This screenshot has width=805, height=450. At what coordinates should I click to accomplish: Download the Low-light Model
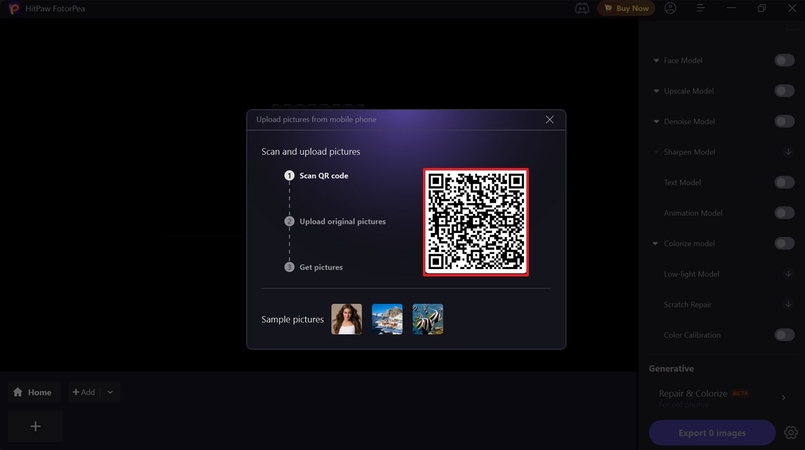pyautogui.click(x=788, y=274)
